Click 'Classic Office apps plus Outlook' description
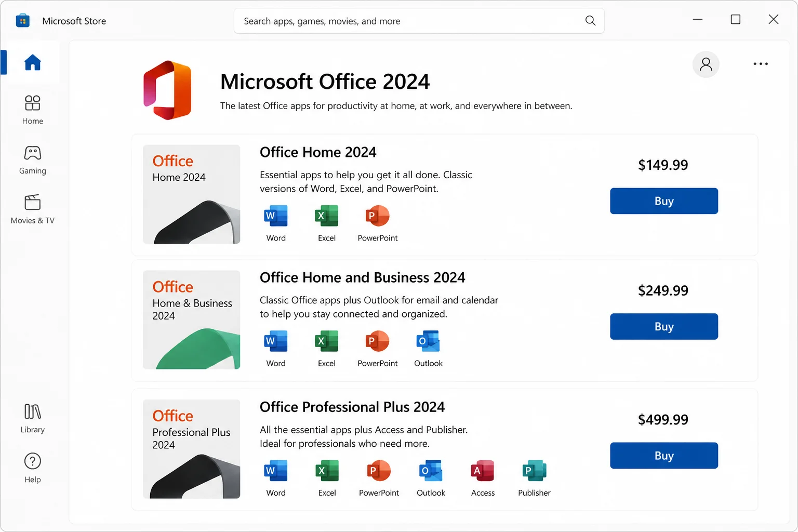The image size is (798, 532). click(379, 307)
